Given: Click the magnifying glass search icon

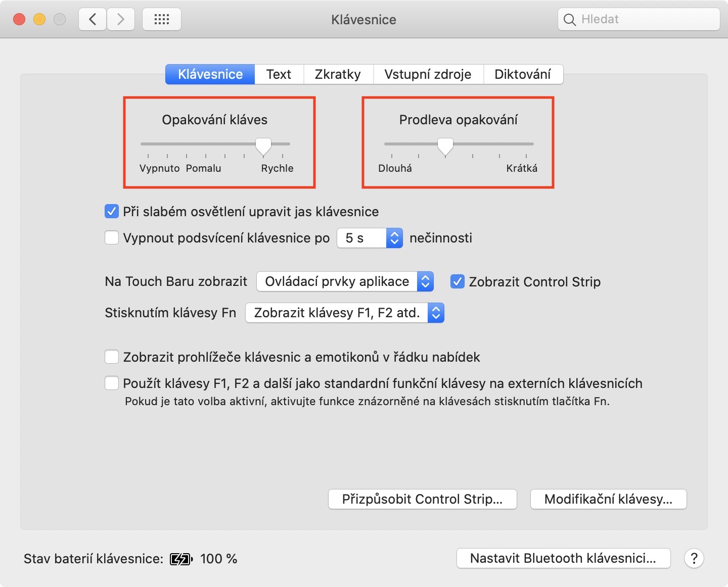Looking at the screenshot, I should [x=570, y=20].
